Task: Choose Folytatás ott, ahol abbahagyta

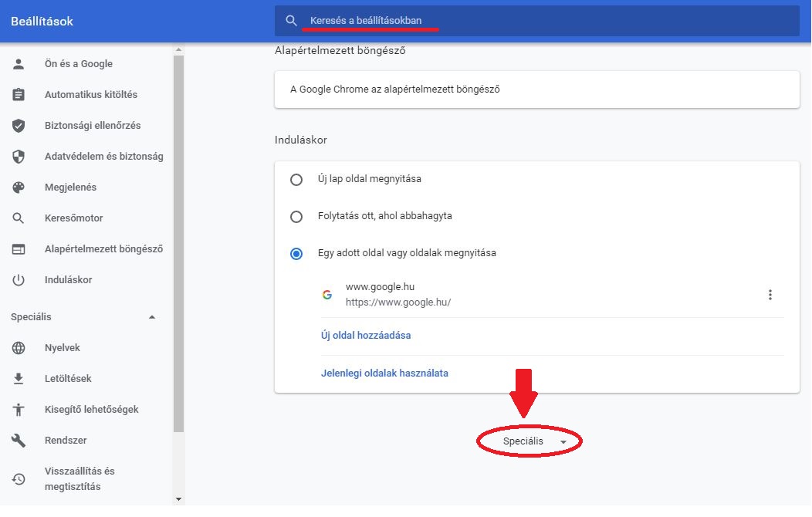Action: coord(296,217)
